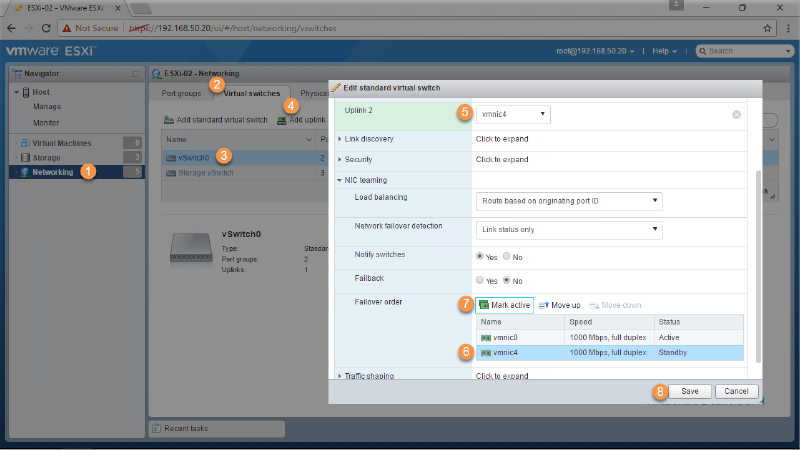
Task: Switch to the Virtual switches tab
Action: click(252, 93)
